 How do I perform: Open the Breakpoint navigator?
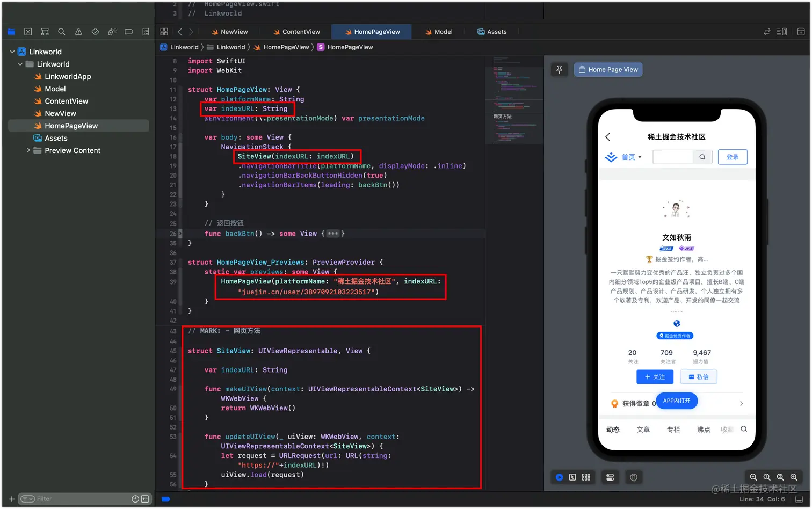pyautogui.click(x=129, y=32)
